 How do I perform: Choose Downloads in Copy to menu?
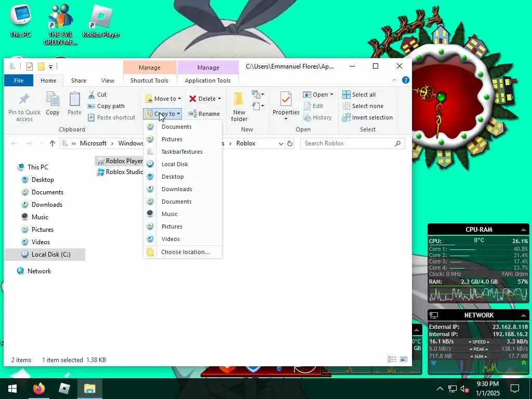coord(182,189)
